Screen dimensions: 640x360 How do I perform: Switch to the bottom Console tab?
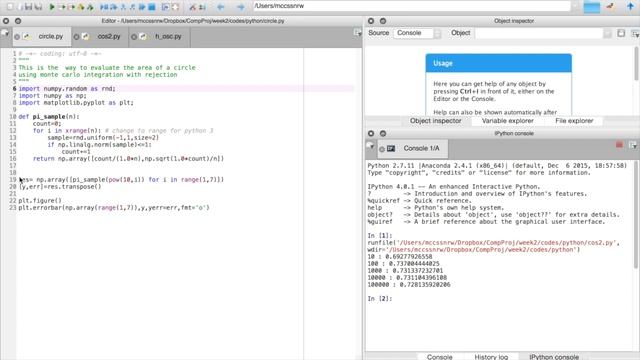pos(440,356)
